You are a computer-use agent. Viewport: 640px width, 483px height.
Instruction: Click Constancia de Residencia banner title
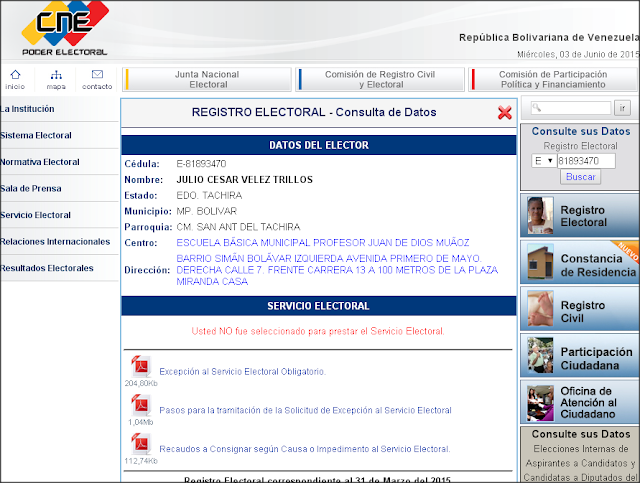click(598, 265)
